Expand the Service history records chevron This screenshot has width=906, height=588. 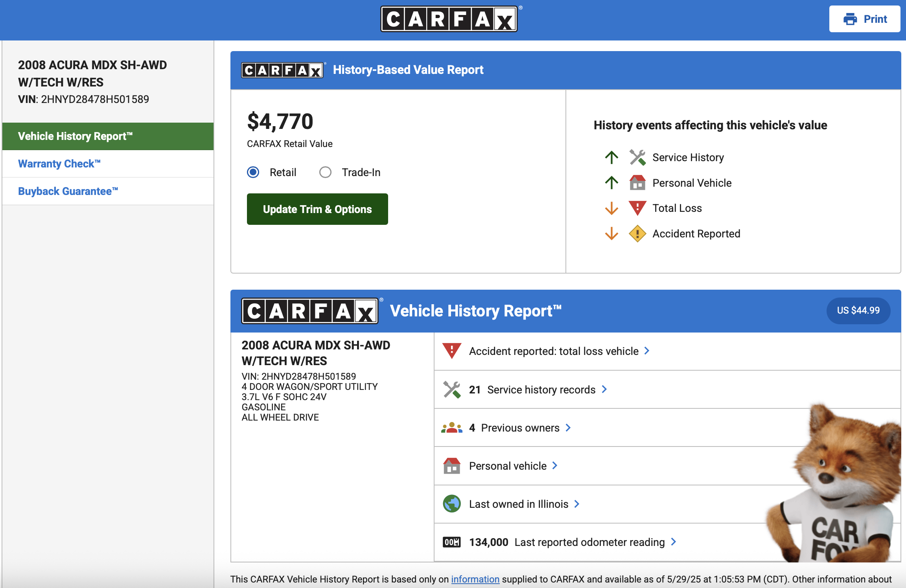coord(604,389)
